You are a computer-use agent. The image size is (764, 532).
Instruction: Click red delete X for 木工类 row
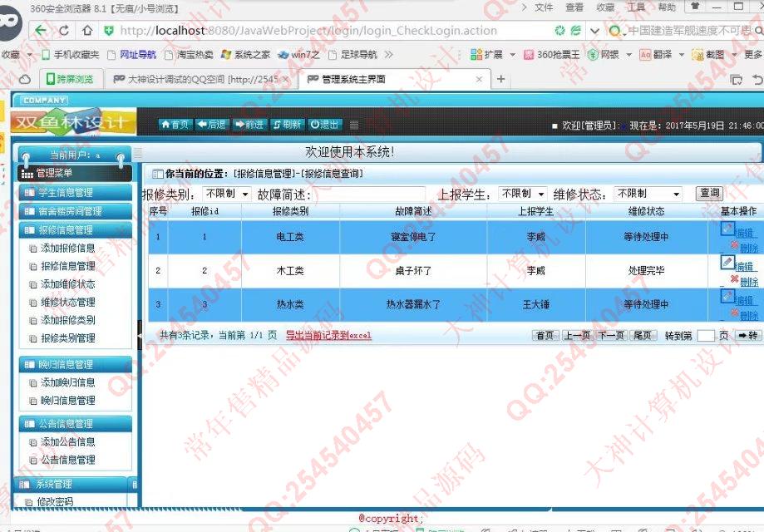pos(734,278)
